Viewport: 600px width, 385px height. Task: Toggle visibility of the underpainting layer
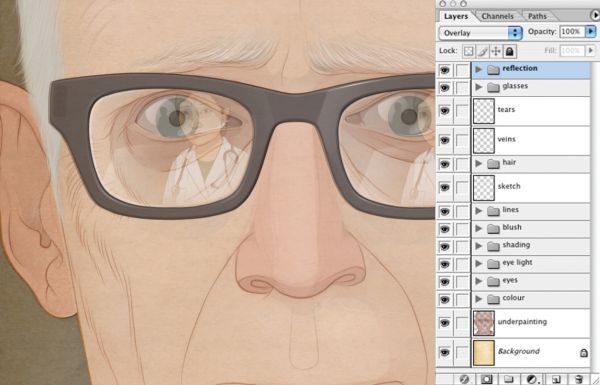tap(445, 323)
